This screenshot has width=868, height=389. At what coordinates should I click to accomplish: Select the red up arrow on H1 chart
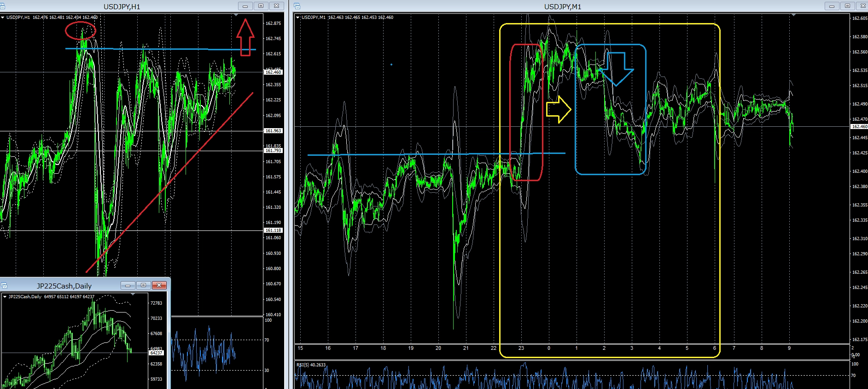click(245, 37)
